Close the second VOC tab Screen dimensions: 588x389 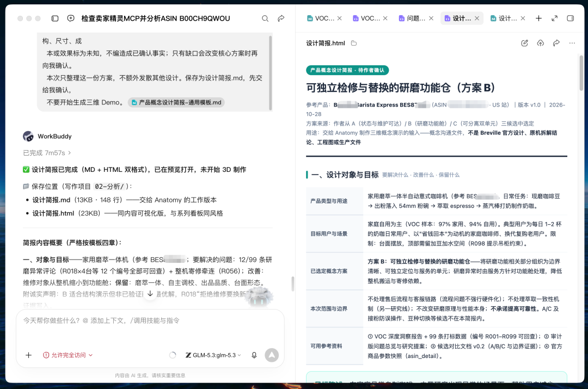point(385,18)
